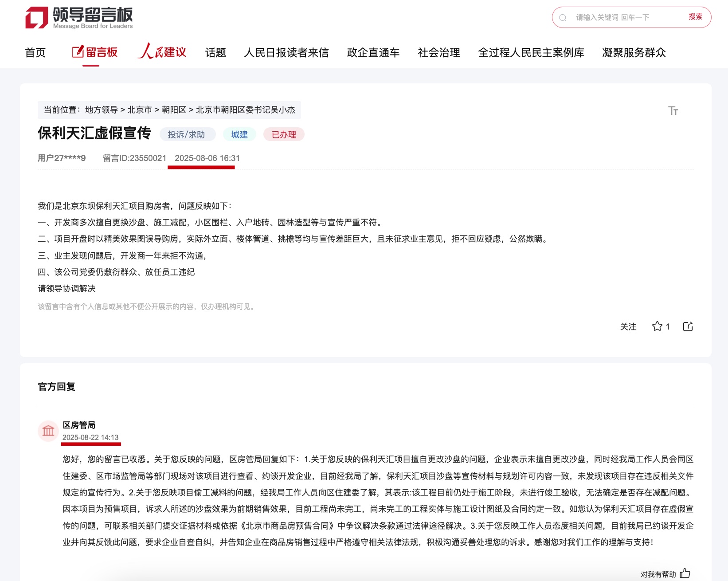This screenshot has height=581, width=728.
Task: Go to the 首页 home tab
Action: coord(35,53)
